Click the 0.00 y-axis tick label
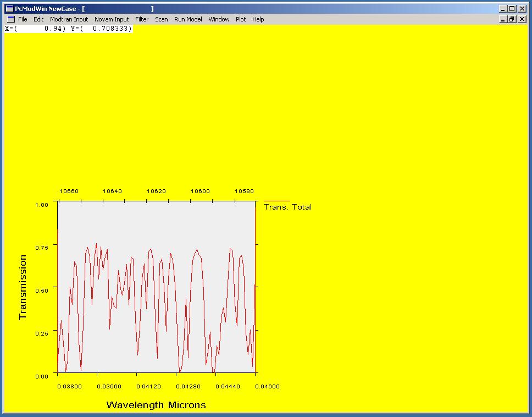 click(42, 376)
